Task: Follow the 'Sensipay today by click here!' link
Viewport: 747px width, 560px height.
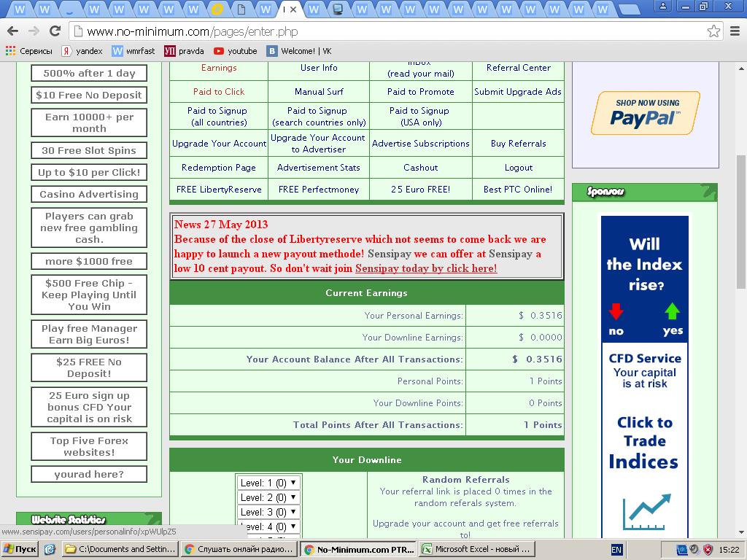Action: point(426,268)
